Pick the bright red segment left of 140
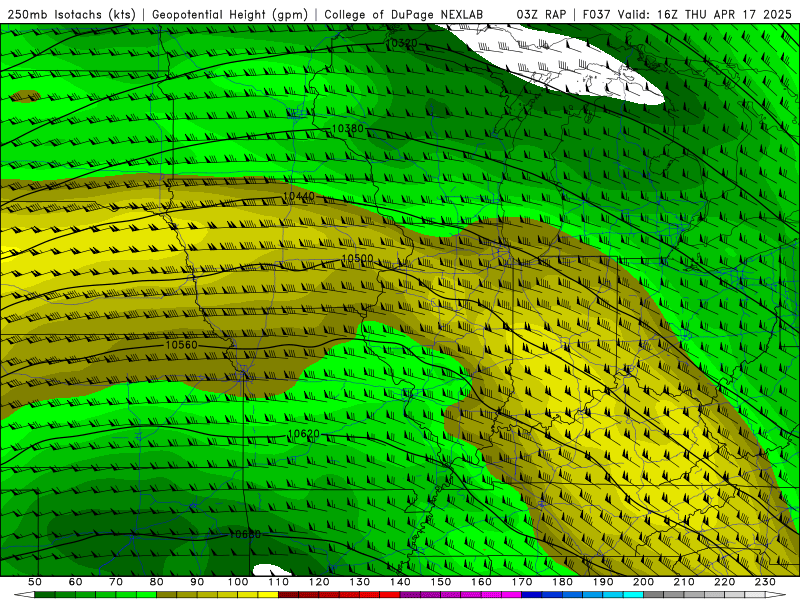800x600 pixels. (x=390, y=595)
